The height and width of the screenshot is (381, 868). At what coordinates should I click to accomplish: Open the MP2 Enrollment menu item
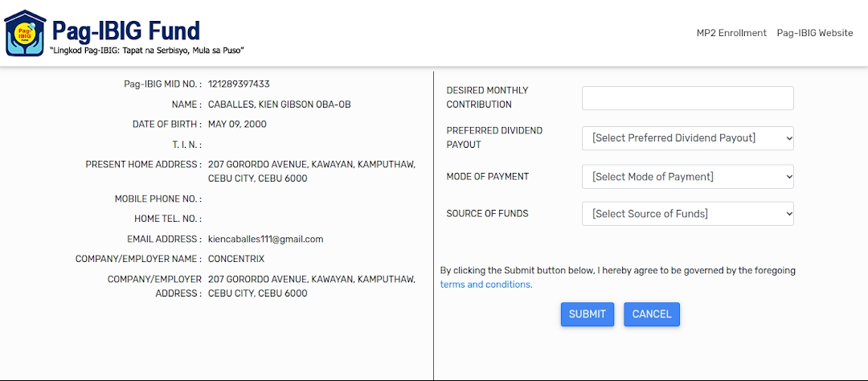point(731,33)
